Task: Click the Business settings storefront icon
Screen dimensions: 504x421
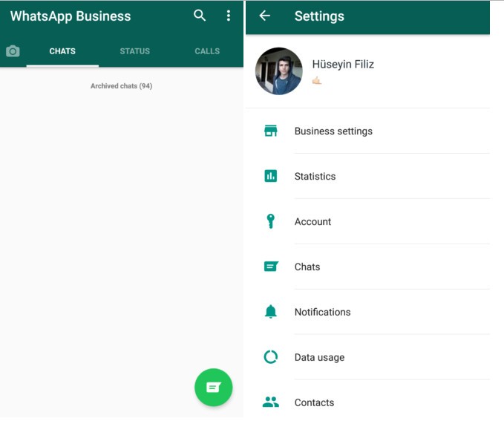Action: click(271, 131)
